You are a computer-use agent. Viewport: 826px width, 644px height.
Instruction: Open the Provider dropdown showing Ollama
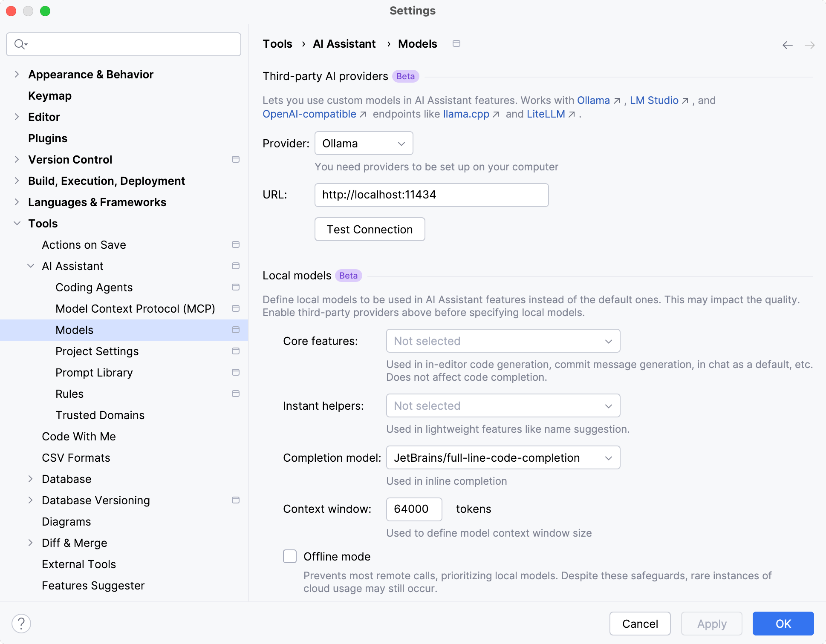coord(364,144)
